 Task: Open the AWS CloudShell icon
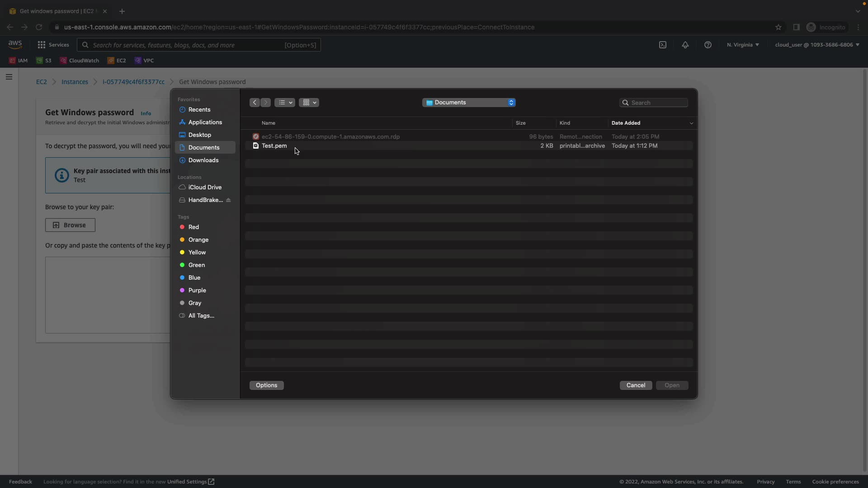tap(663, 45)
